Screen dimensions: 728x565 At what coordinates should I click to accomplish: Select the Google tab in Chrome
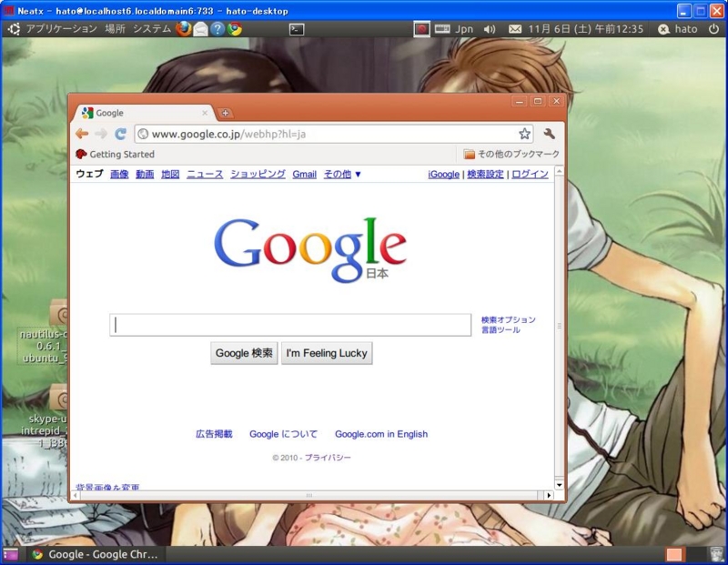(x=144, y=113)
